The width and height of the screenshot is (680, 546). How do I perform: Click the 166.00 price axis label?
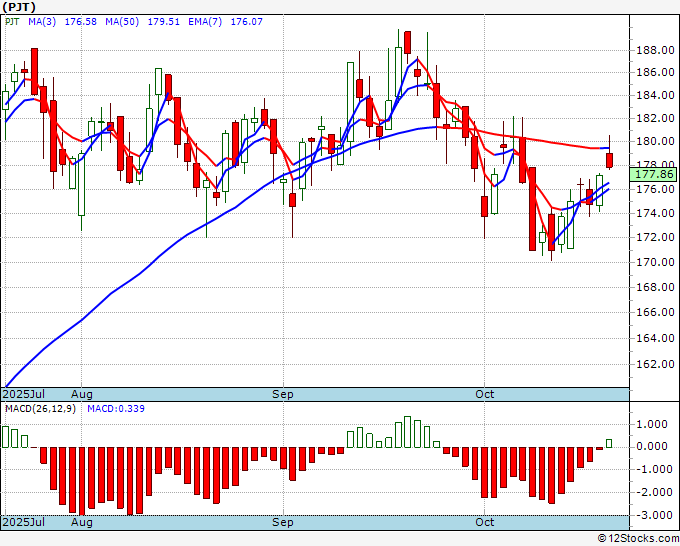[x=655, y=312]
